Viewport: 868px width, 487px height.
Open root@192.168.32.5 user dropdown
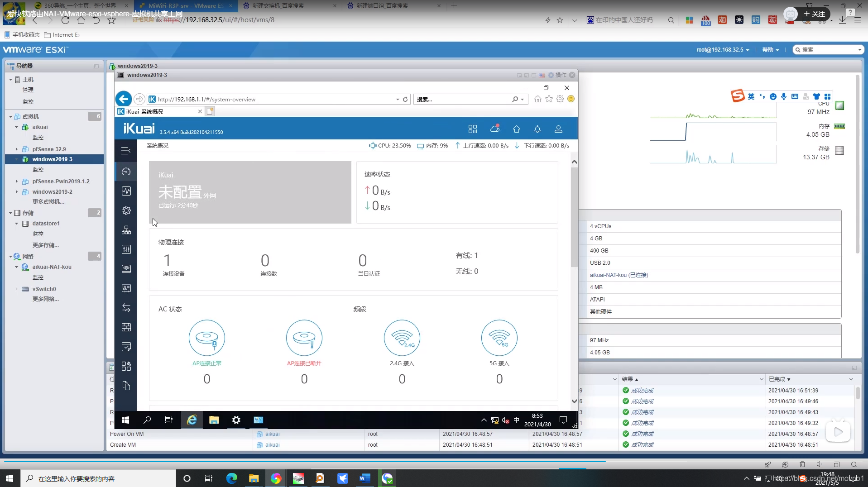(x=723, y=50)
